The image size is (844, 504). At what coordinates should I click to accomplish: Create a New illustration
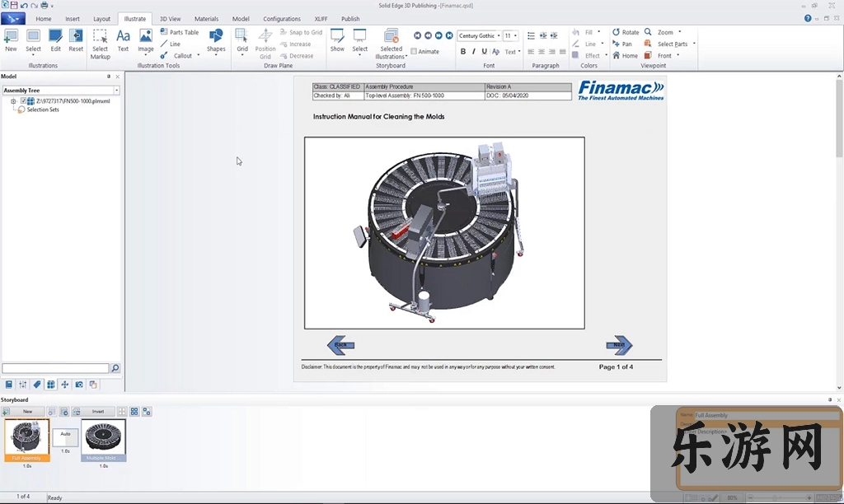(11, 41)
